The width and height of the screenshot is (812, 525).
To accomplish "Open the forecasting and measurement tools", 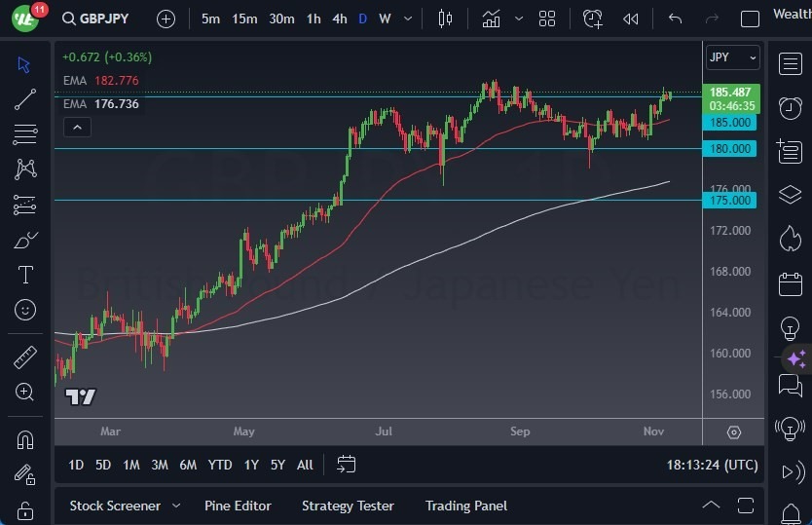I will (25, 205).
